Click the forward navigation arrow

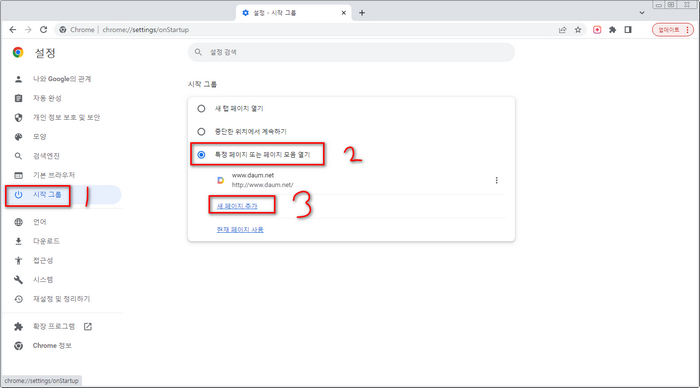coord(28,29)
